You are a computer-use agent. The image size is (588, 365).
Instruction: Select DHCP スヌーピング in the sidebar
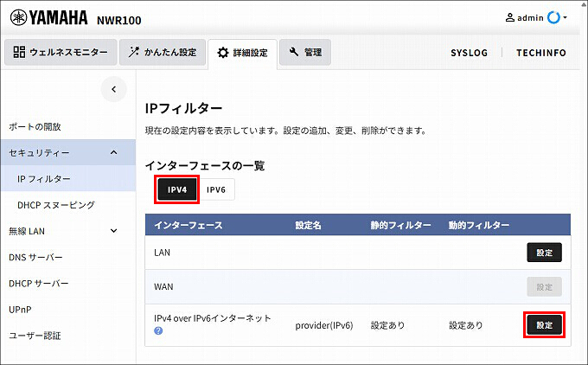[x=56, y=205]
